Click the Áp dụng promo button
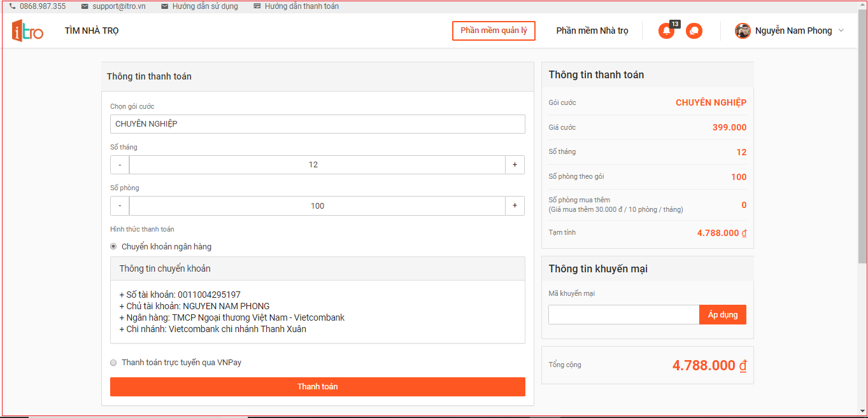Screen dimensions: 868x418 point(722,315)
